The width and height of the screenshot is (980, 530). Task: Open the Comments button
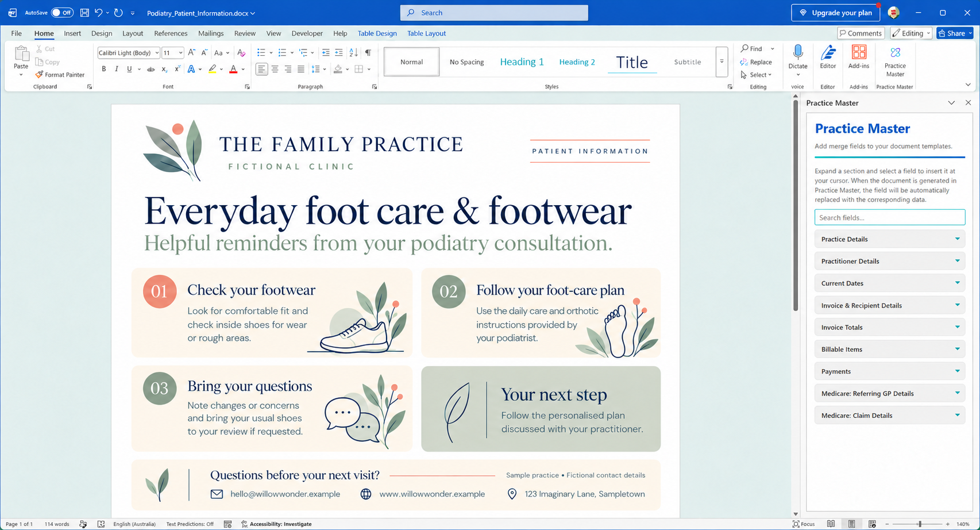click(x=861, y=33)
